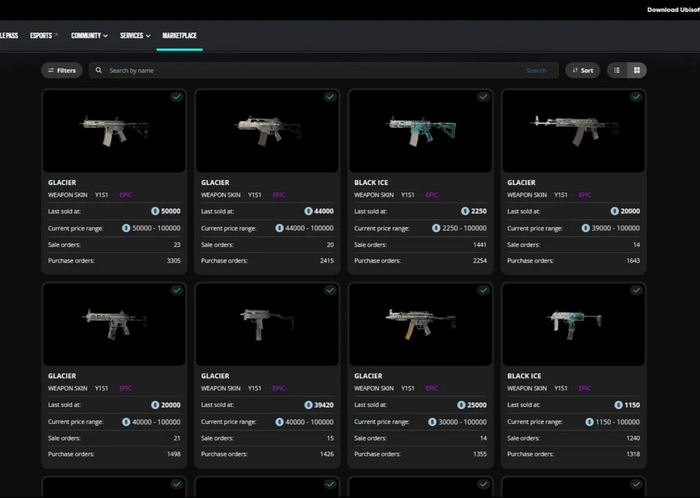
Task: Open weapon image of Glacier with 1498 purchase orders
Action: (114, 324)
